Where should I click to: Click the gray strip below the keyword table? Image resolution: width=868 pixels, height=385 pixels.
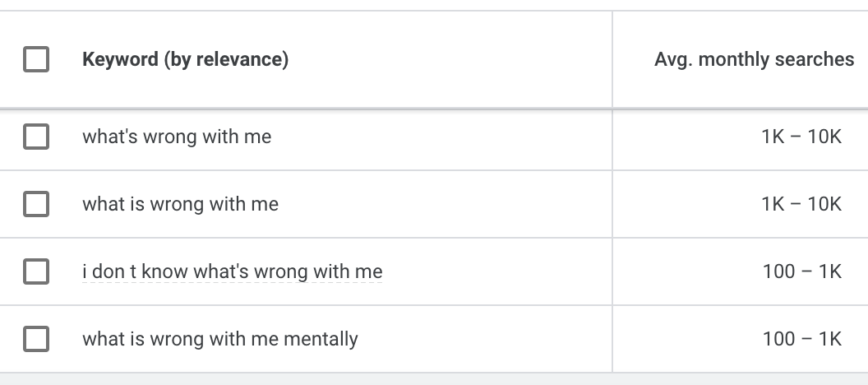434,379
